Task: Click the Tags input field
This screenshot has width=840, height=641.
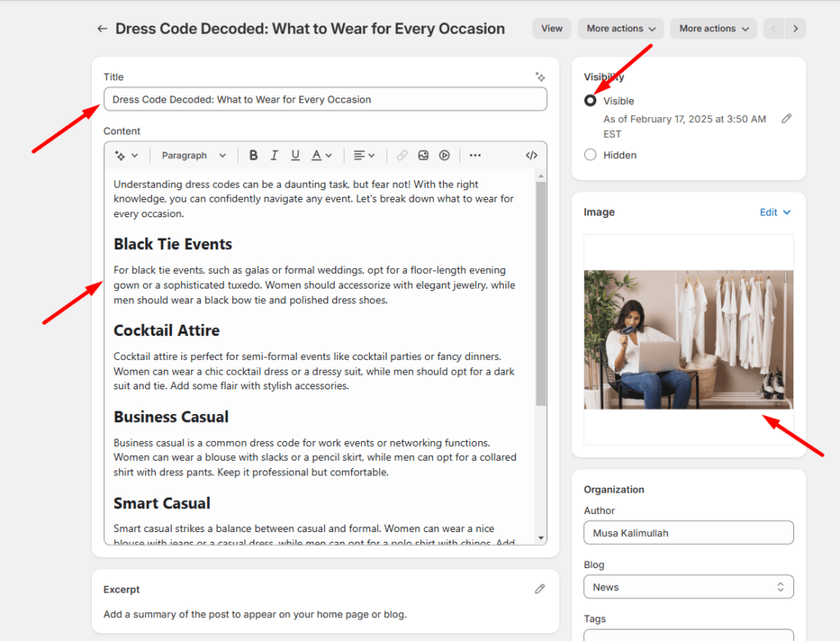Action: (x=688, y=635)
